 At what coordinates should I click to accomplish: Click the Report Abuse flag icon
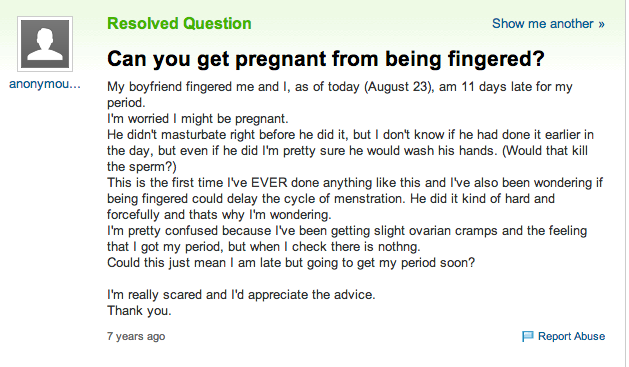click(528, 336)
